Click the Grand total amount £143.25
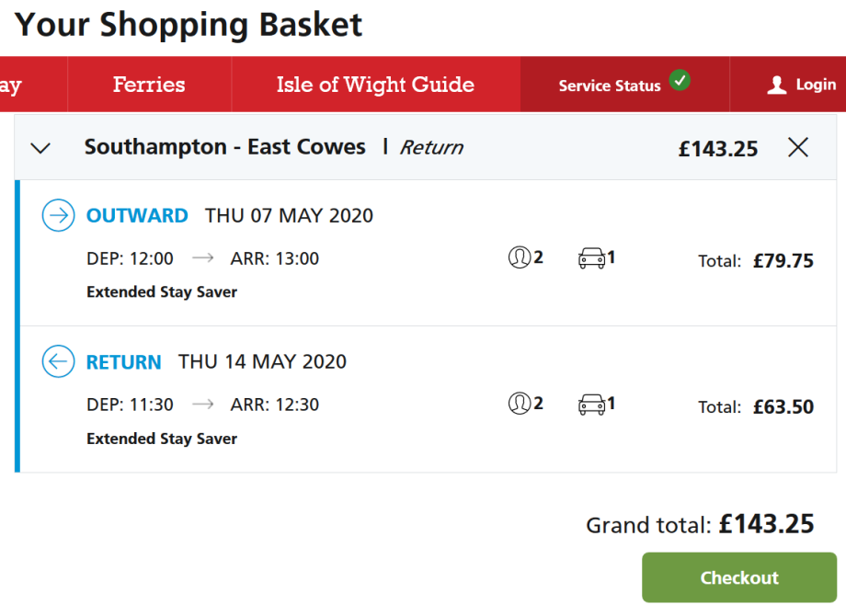Screen dimensions: 846x616 [766, 524]
